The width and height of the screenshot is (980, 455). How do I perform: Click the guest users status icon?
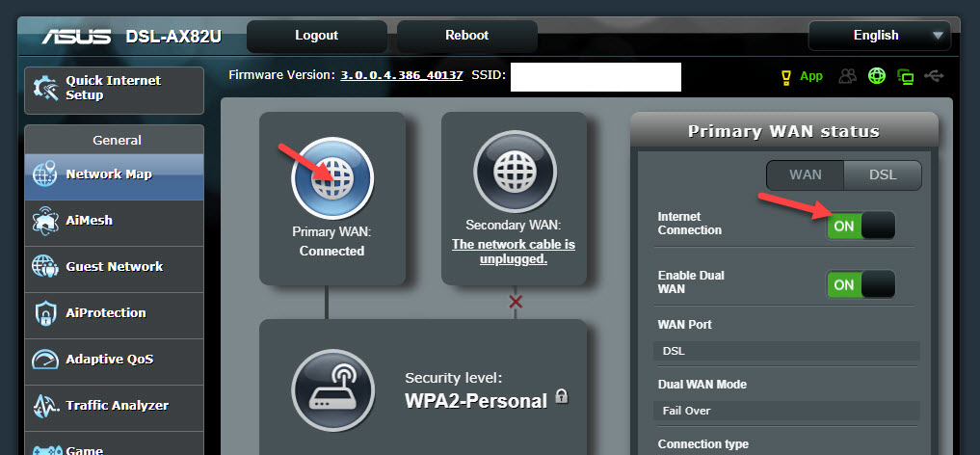click(x=848, y=76)
